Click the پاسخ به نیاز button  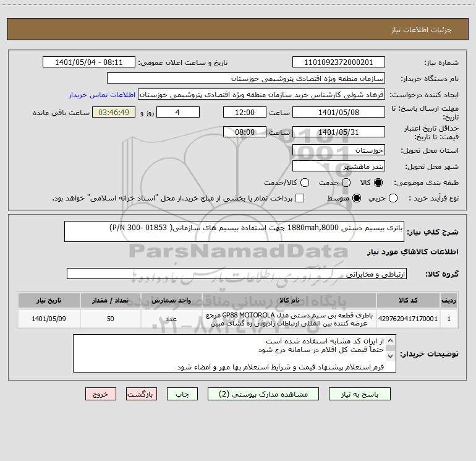(x=360, y=394)
